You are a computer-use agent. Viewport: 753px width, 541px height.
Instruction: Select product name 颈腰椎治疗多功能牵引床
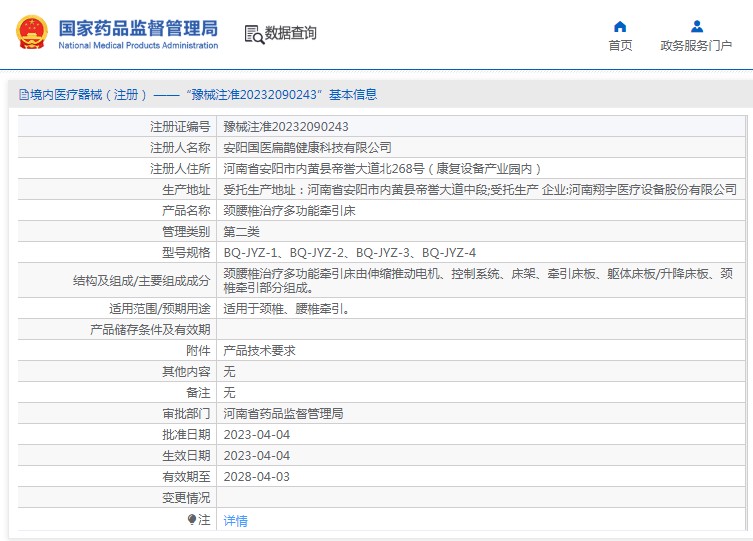click(x=289, y=211)
